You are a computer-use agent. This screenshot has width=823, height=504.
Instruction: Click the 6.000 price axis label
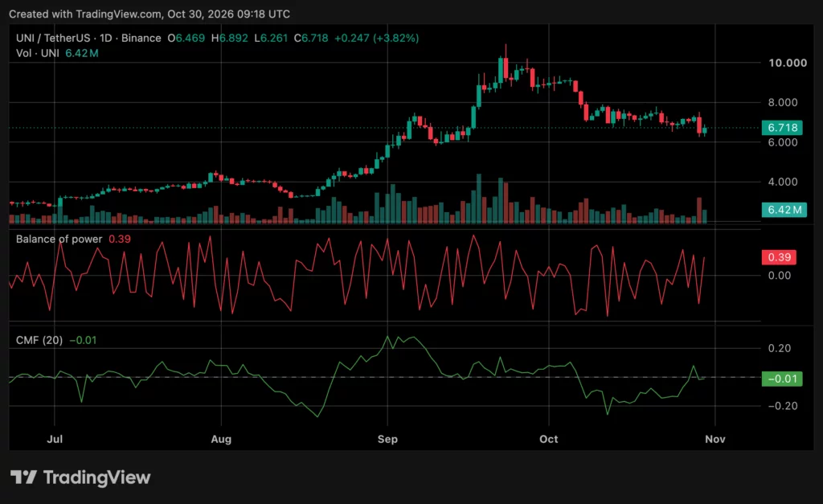point(783,142)
